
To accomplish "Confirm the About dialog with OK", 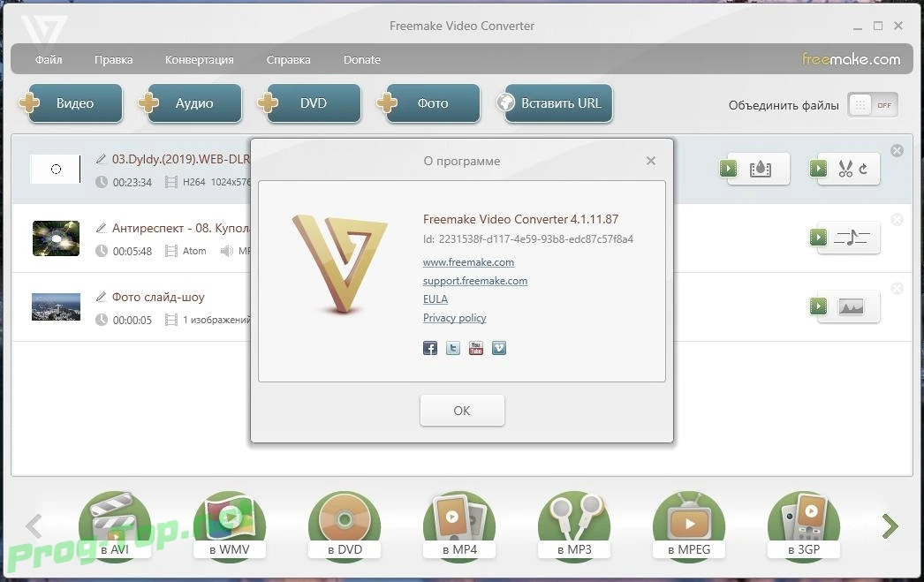I will click(462, 411).
